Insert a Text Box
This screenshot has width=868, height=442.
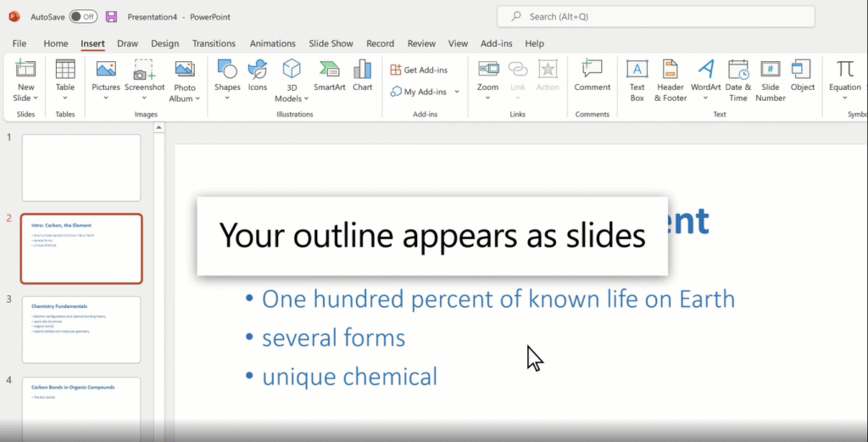[x=637, y=70]
